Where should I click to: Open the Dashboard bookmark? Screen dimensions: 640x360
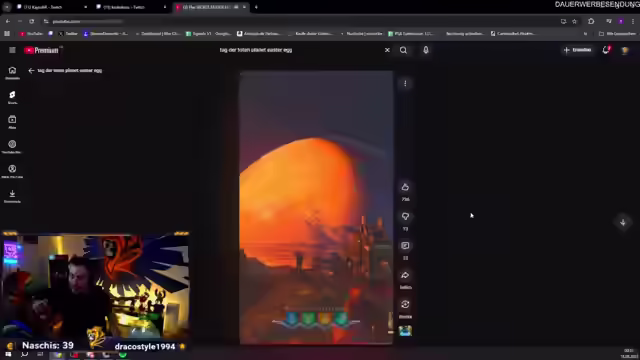click(x=158, y=33)
